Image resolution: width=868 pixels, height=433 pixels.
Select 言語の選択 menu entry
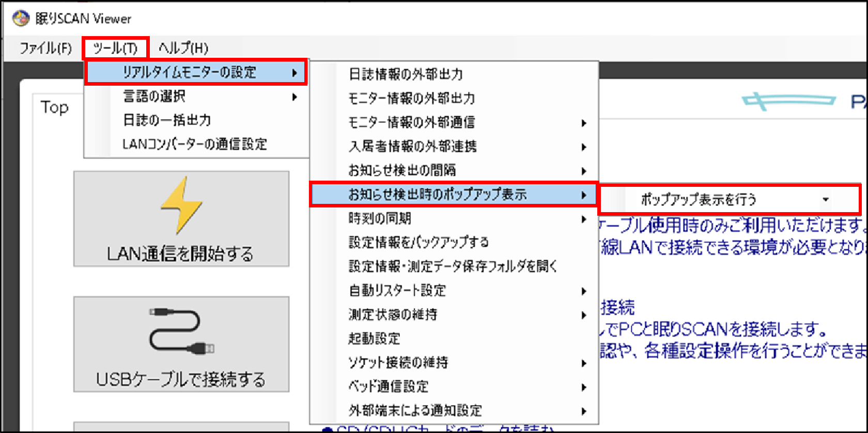coord(196,97)
